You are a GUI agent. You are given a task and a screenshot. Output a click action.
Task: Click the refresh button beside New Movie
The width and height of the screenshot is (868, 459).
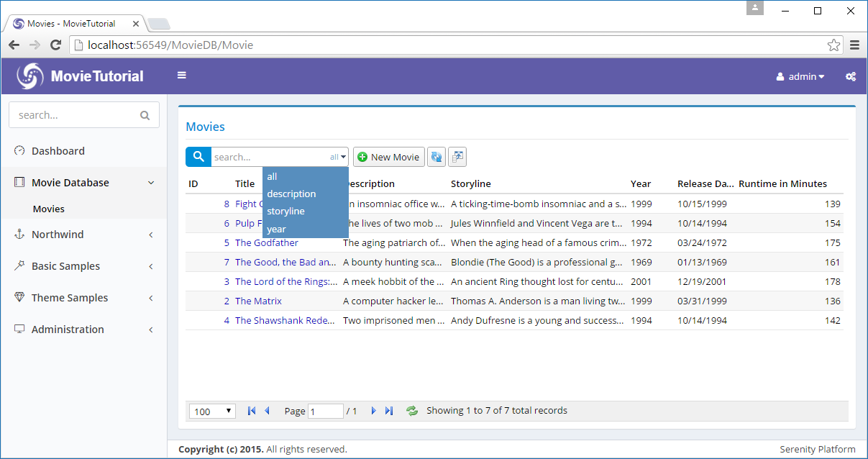(437, 157)
